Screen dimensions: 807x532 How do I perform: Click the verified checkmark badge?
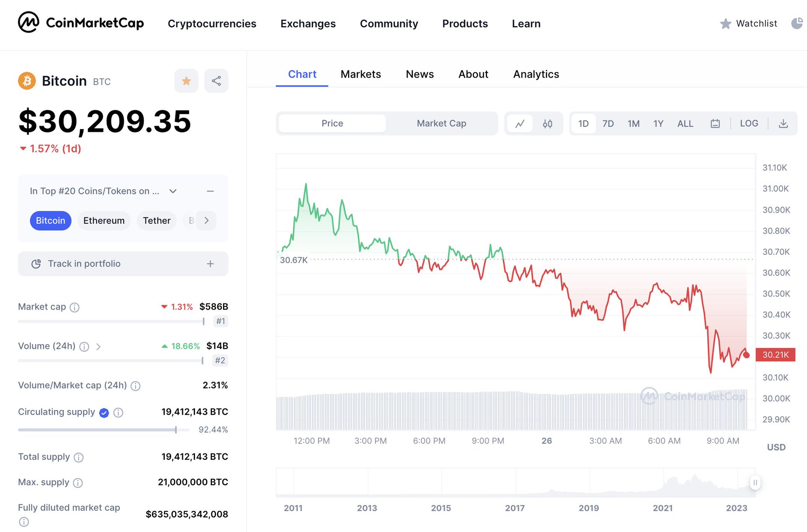[x=104, y=412]
